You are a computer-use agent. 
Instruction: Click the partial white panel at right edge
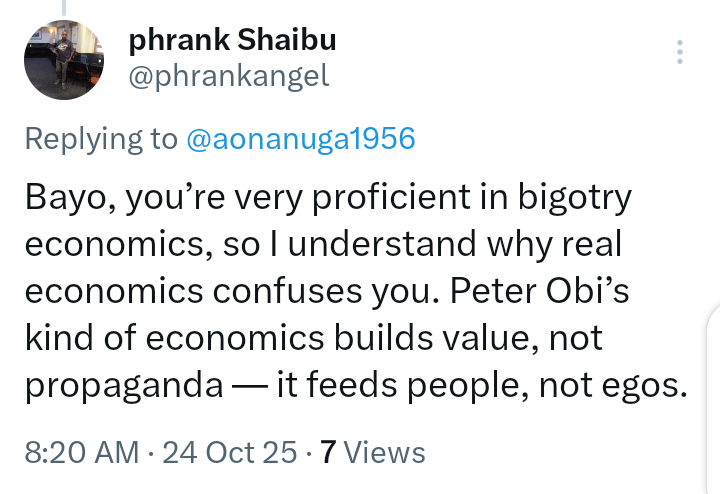click(712, 400)
